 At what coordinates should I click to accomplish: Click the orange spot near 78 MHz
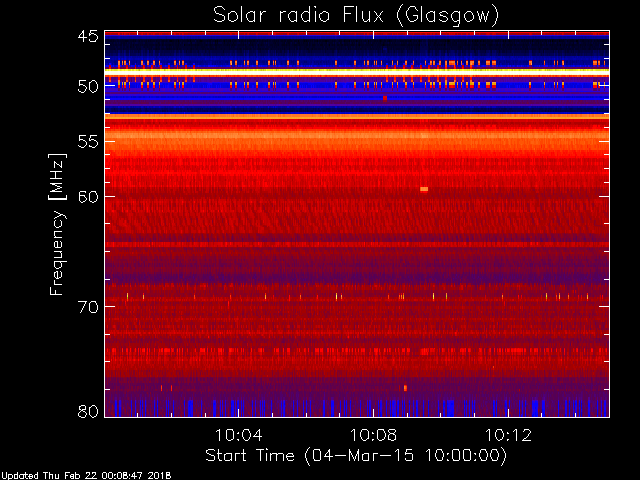(405, 388)
